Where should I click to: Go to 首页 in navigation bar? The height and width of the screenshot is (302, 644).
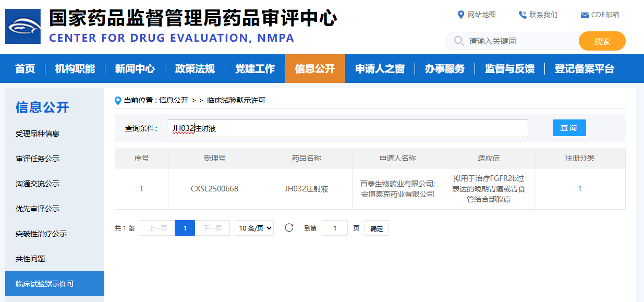point(25,69)
